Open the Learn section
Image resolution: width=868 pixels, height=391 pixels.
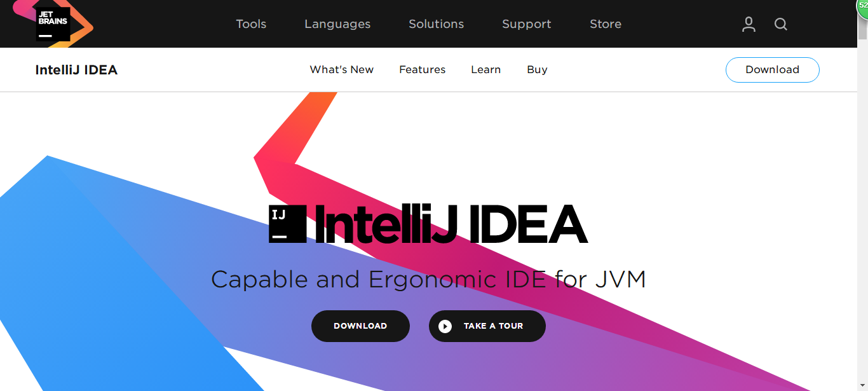(486, 70)
